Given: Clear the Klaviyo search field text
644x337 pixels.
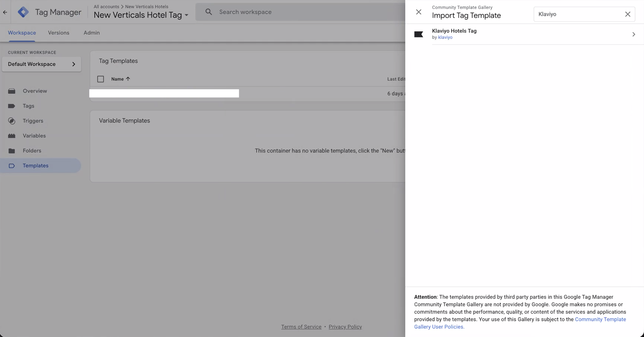Looking at the screenshot, I should click(627, 14).
